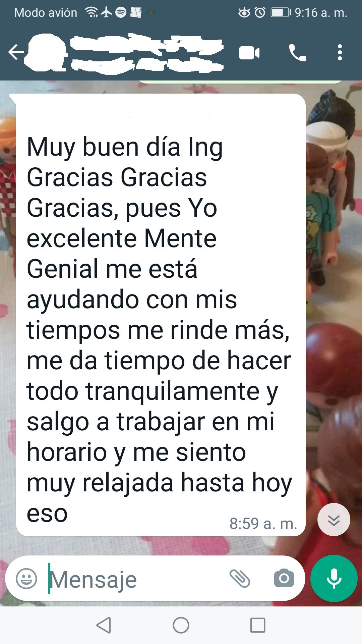Go home via the circle navigation button
Viewport: 362px width, 644px height.
point(181,625)
